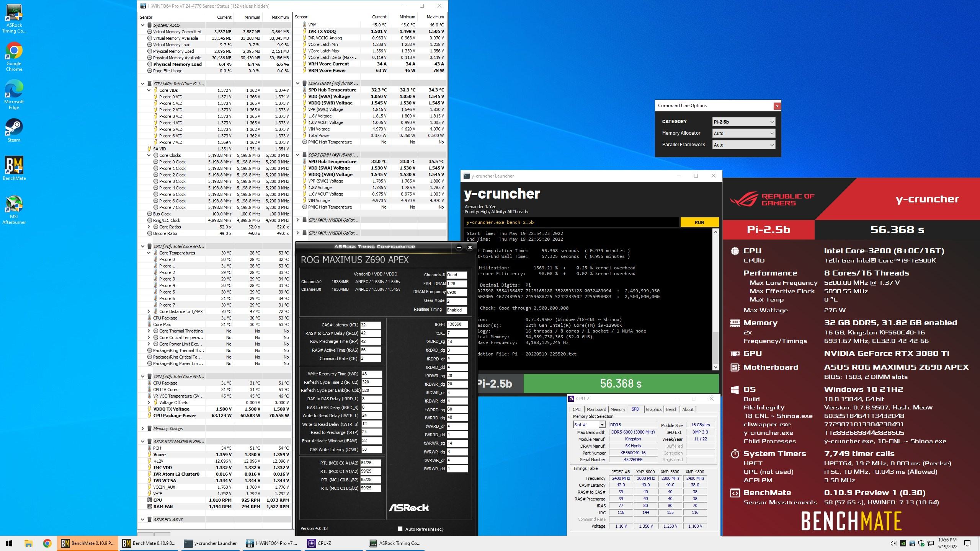Open volume control in system tray

click(x=893, y=543)
